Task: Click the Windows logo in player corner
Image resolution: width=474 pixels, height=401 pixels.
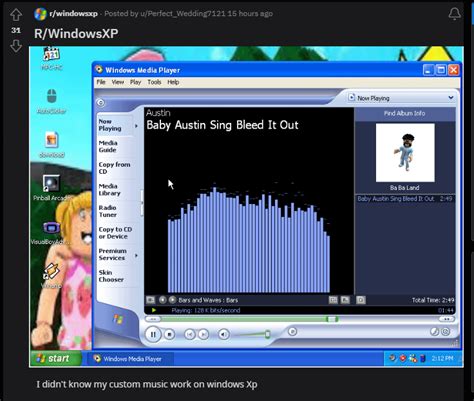Action: pyautogui.click(x=118, y=319)
